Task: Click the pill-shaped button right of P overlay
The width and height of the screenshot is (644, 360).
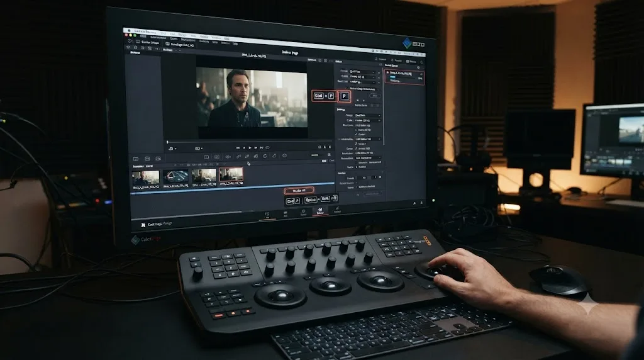Action: point(375,96)
